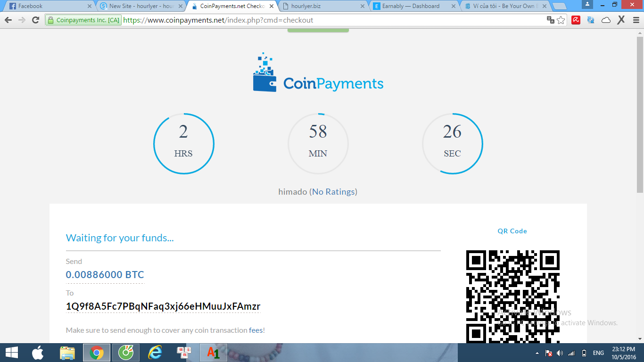Viewport: 644px width, 362px height.
Task: Click the 58 MIN countdown circle
Action: [318, 144]
